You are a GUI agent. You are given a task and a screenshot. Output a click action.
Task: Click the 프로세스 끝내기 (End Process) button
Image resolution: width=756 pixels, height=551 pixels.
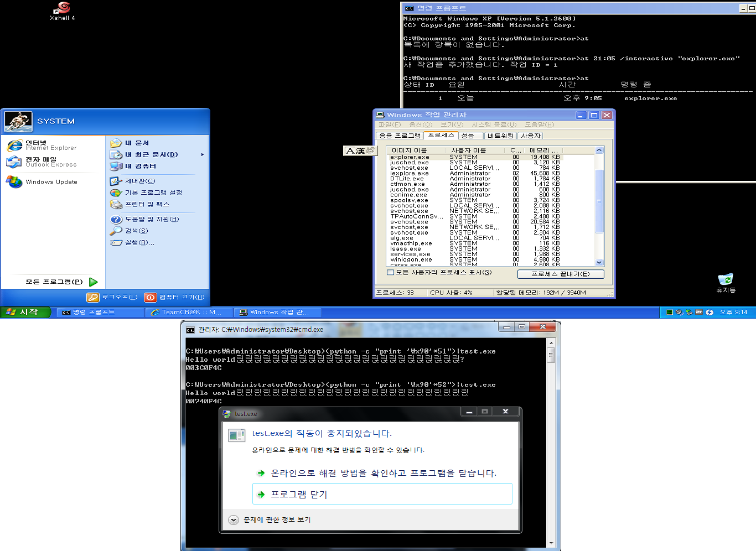pos(560,274)
